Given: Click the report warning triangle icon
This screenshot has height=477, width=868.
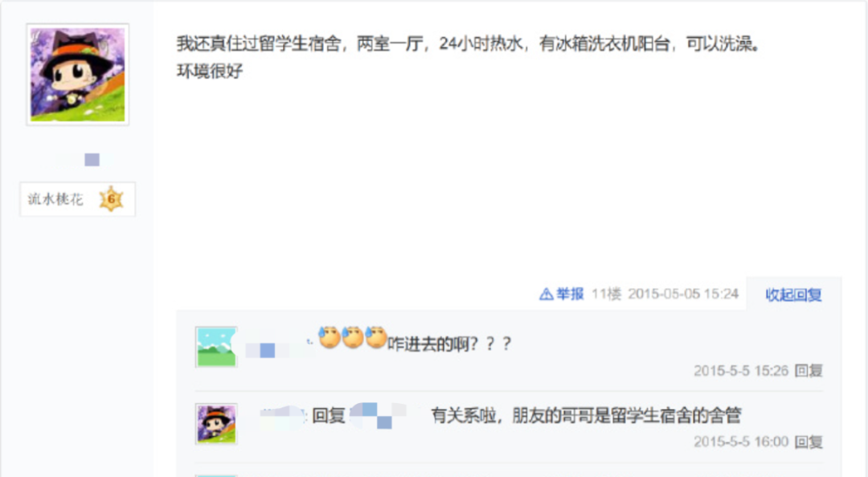Looking at the screenshot, I should (x=546, y=294).
